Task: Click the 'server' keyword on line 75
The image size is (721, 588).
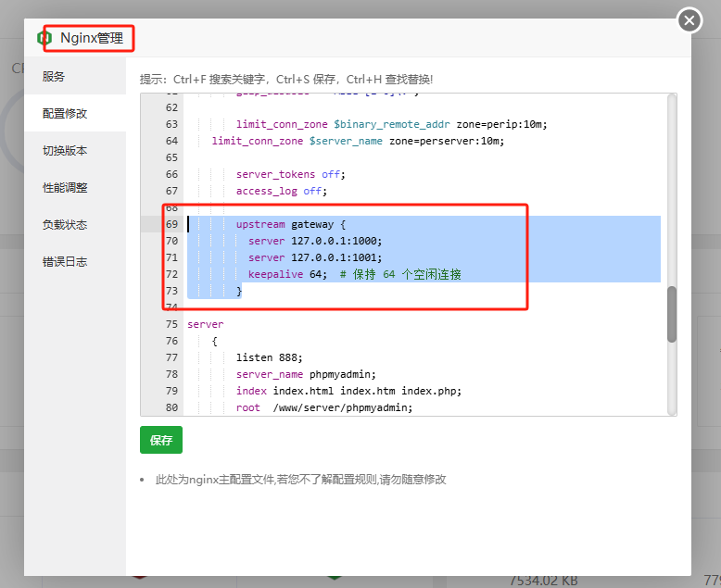Action: coord(205,324)
